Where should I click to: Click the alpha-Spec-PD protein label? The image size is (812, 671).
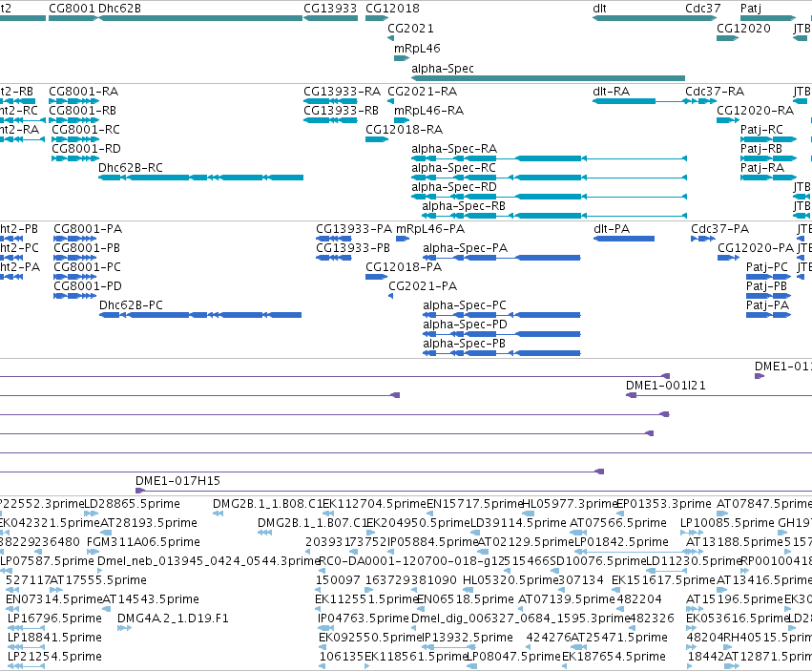tap(465, 325)
